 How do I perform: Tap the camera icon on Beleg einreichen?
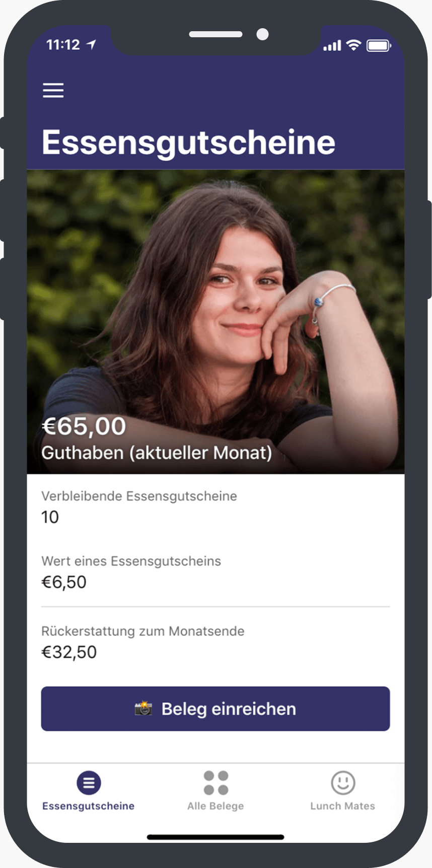click(x=143, y=708)
